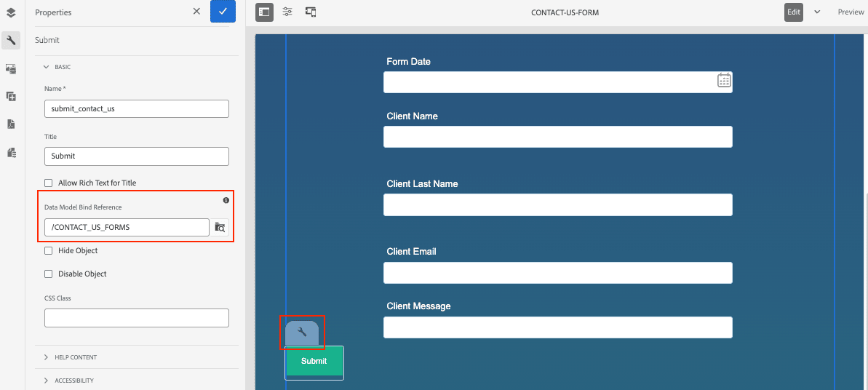Open the mode dropdown chevron next to Edit
The width and height of the screenshot is (868, 390).
[817, 12]
